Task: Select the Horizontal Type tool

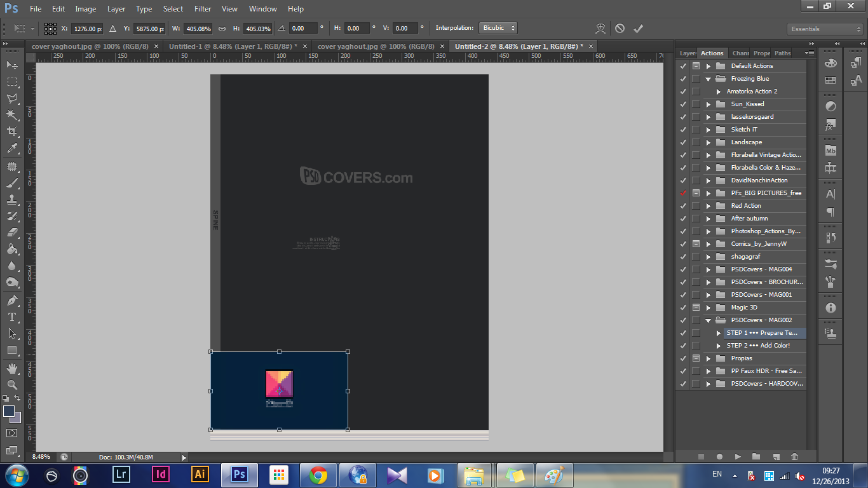Action: [x=12, y=317]
